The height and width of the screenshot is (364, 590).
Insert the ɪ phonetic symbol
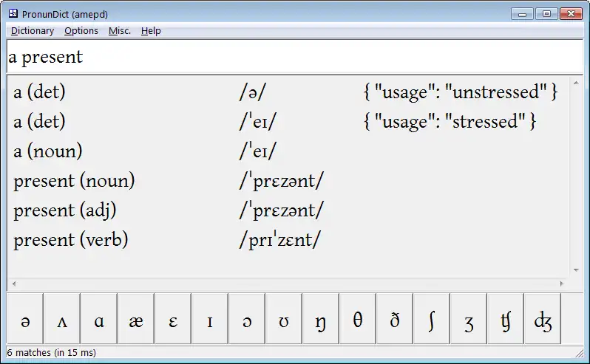pos(209,319)
